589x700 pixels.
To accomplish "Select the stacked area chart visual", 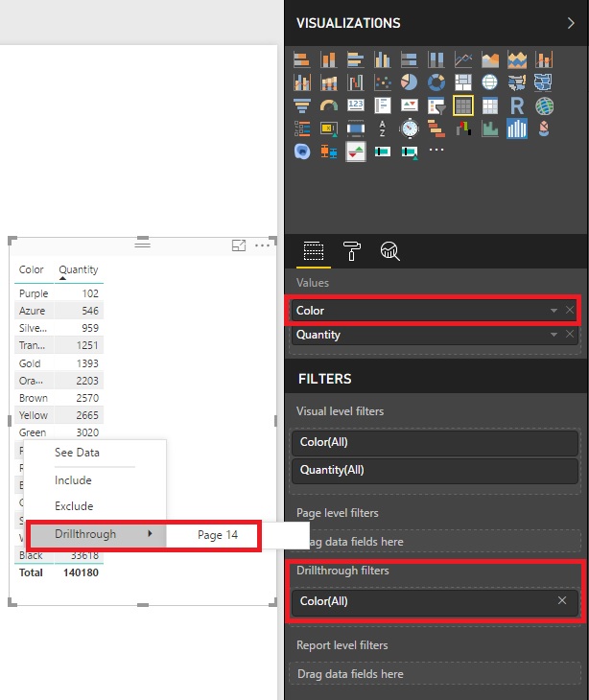I will coord(517,59).
